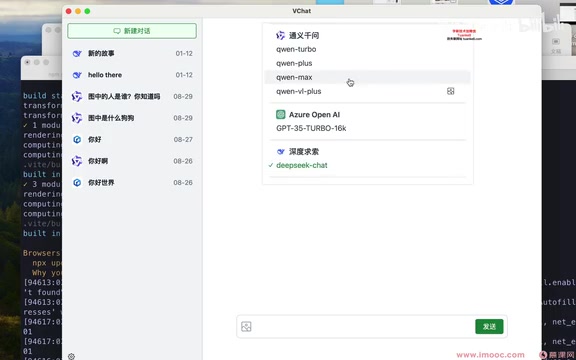This screenshot has height=360, width=576.
Task: Open the 图中的人是谁 conversation
Action: tap(132, 97)
